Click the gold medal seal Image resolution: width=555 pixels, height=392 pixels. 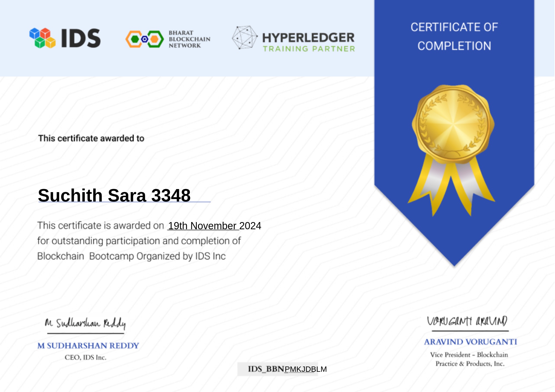coord(453,124)
